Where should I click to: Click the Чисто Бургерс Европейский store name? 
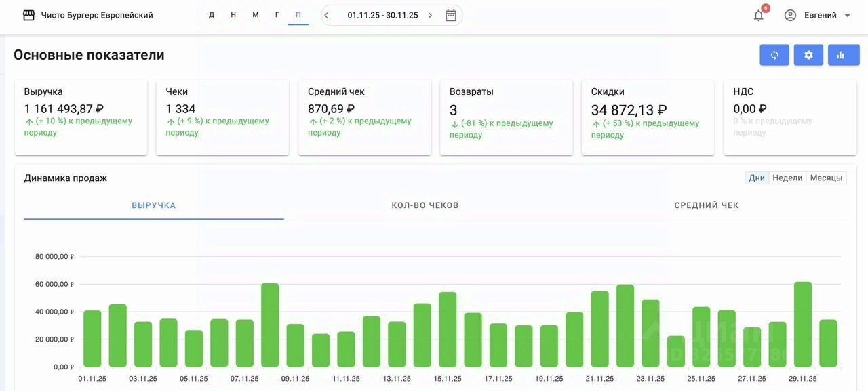click(x=97, y=15)
